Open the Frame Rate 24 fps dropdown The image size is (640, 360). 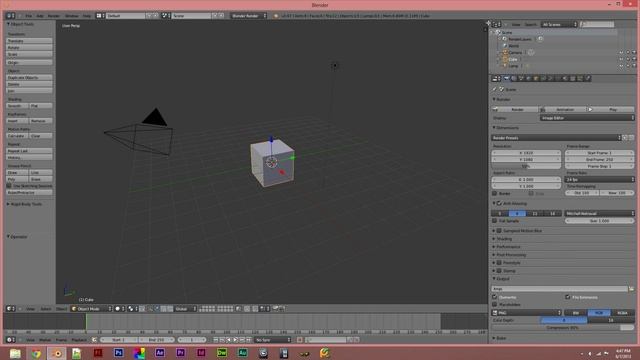[x=600, y=180]
